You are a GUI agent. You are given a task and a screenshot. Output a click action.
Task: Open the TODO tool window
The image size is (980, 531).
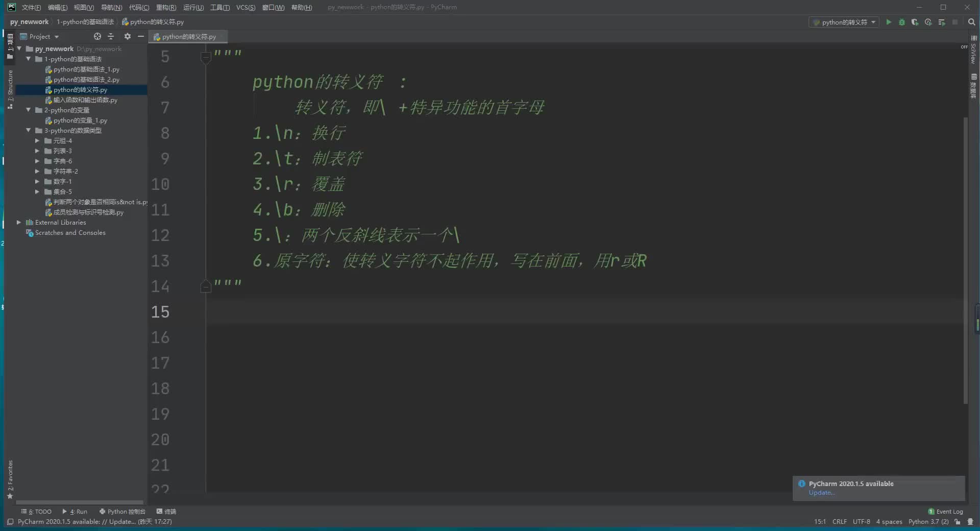[36, 511]
